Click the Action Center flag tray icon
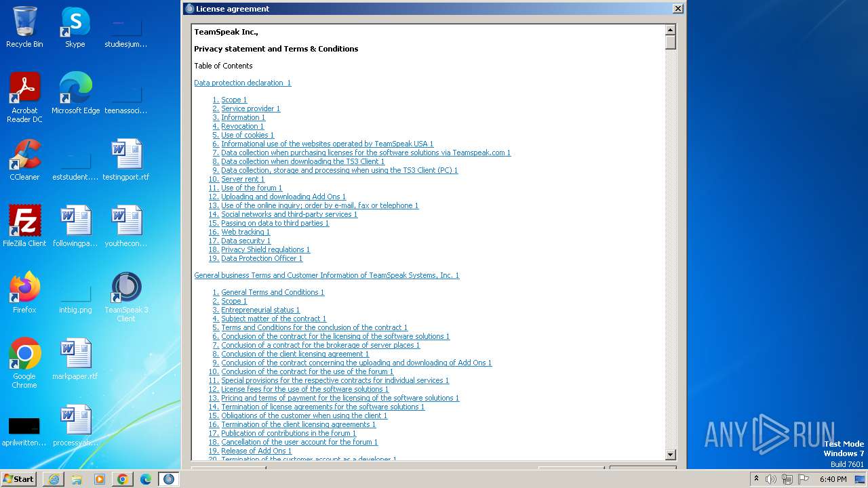Viewport: 868px width, 488px height. 804,479
